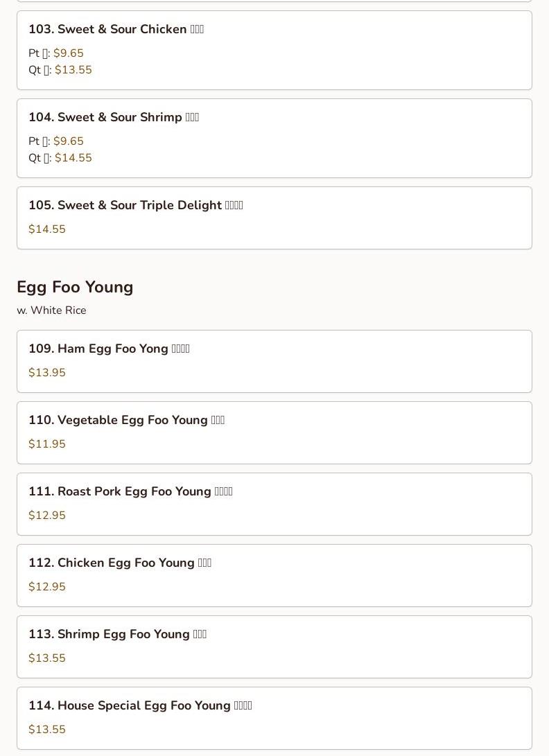Click the 104. Sweet & Sour Shrimp title
Viewport: 549px width, 756px height.
[x=114, y=117]
